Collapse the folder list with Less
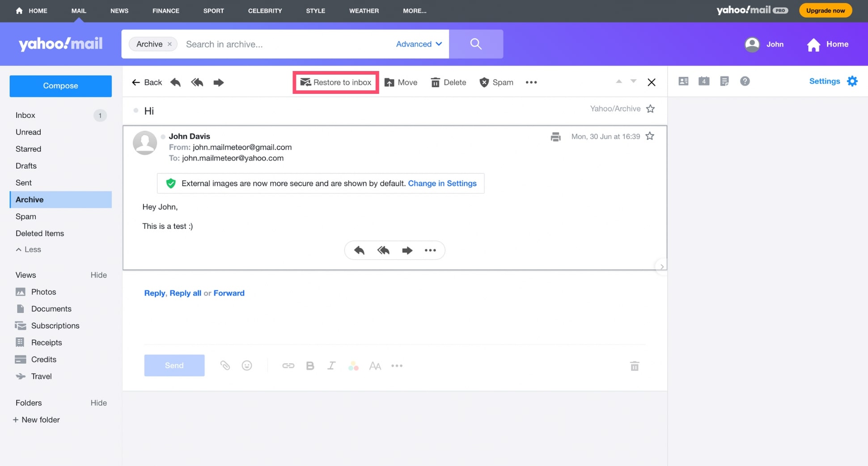The height and width of the screenshot is (466, 868). coord(28,249)
